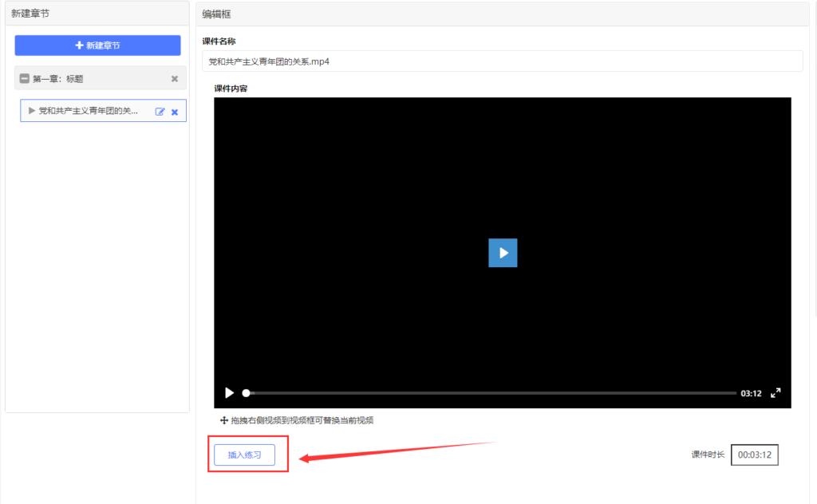Image resolution: width=817 pixels, height=504 pixels.
Task: Click the 03:12 video duration text
Action: tap(751, 394)
